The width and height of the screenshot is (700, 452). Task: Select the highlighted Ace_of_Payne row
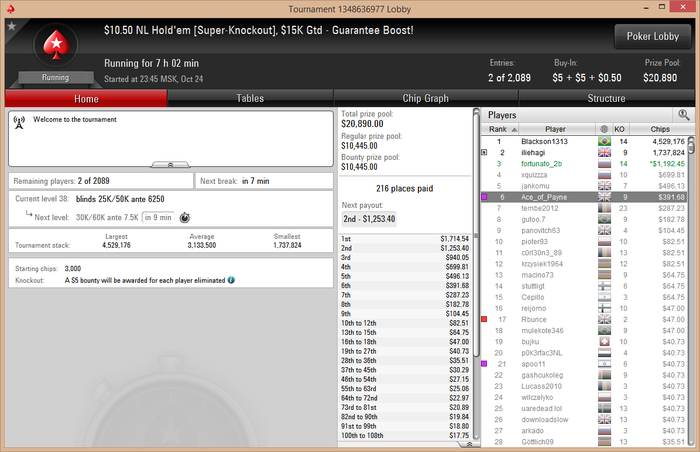584,197
